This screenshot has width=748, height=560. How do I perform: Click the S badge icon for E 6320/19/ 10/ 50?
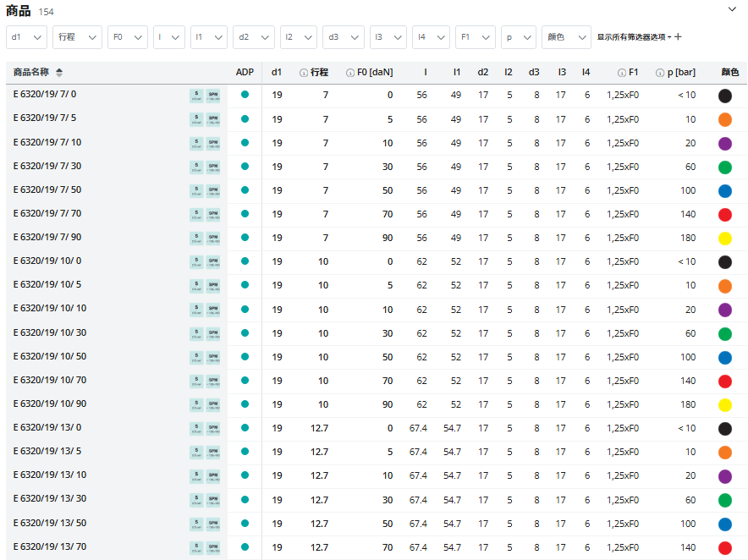(x=196, y=357)
